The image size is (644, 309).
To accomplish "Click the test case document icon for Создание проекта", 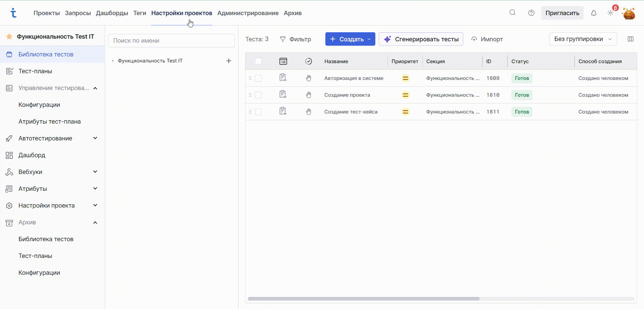I will (283, 94).
